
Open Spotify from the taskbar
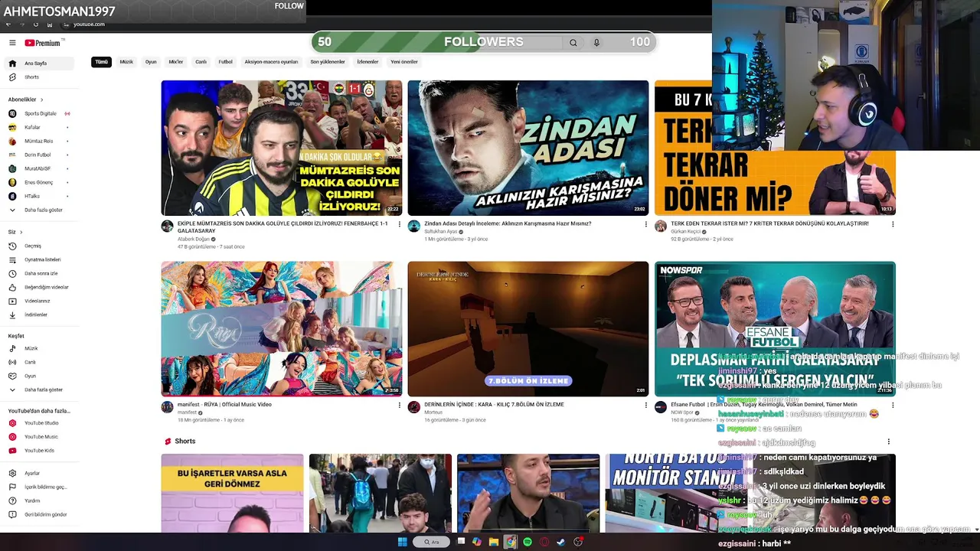coord(528,542)
